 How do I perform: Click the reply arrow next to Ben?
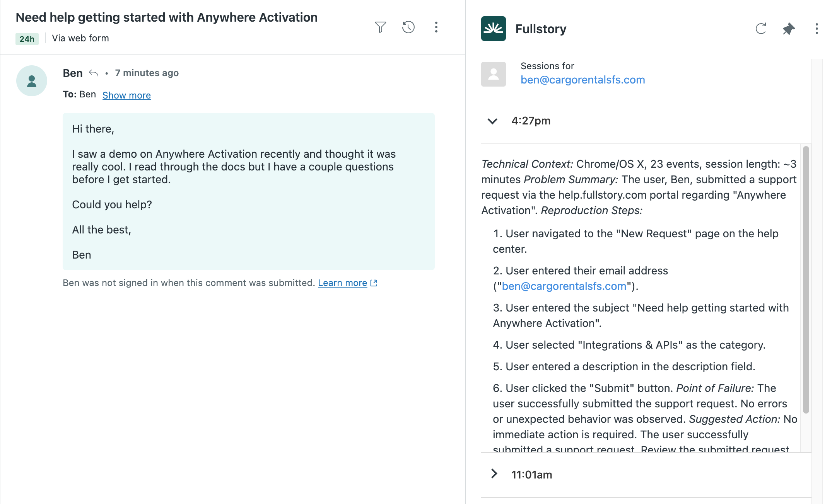94,73
